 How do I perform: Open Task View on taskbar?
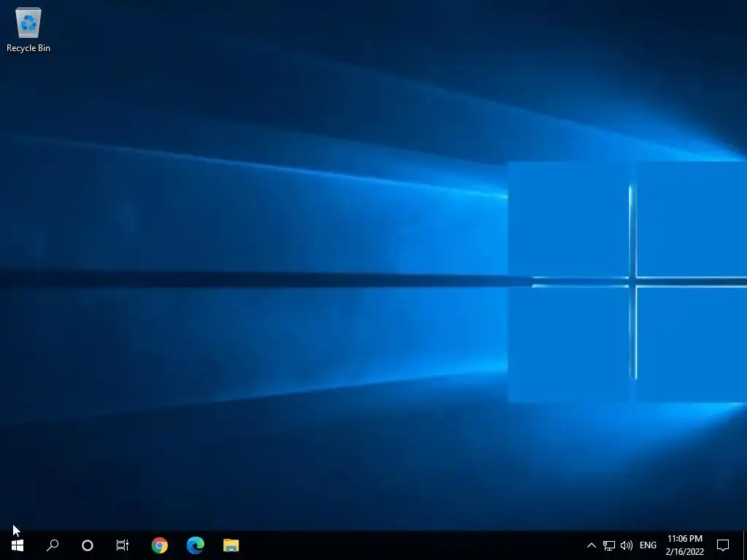123,545
